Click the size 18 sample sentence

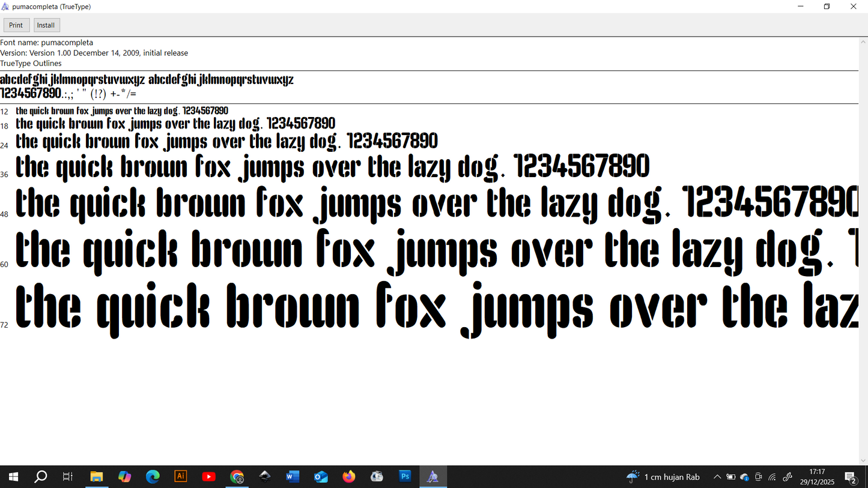coord(175,124)
